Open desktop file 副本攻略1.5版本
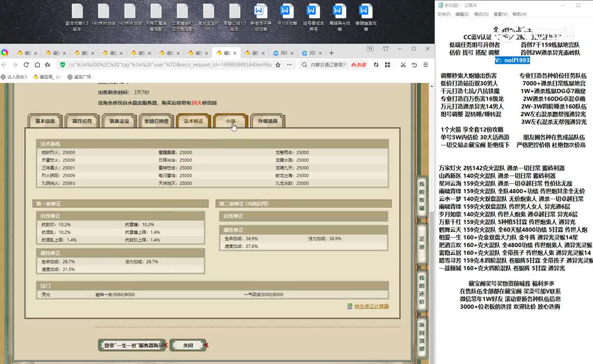Viewport: 593px width, 364px height. [77, 17]
